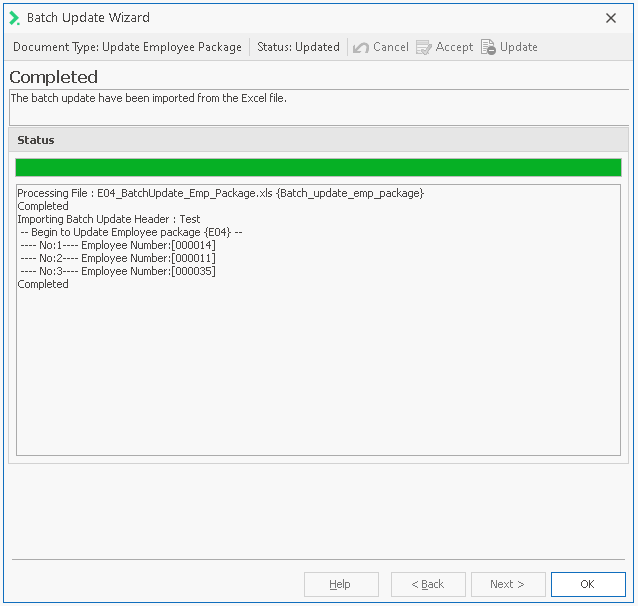Go to previous step with < Back
The width and height of the screenshot is (638, 606).
pos(428,584)
